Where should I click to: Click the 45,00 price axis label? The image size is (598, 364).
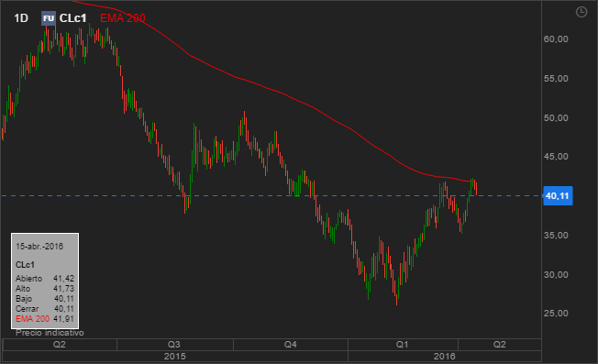click(x=556, y=157)
